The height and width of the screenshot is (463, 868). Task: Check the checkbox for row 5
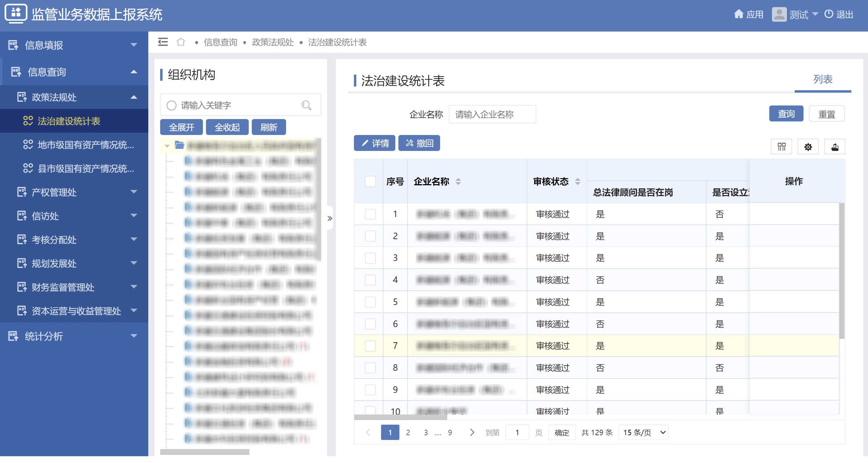370,302
